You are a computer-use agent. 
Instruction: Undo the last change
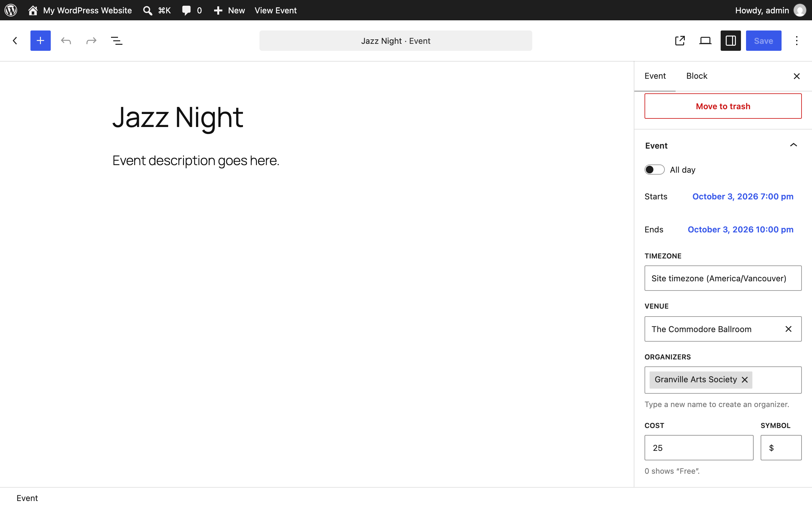pyautogui.click(x=66, y=41)
